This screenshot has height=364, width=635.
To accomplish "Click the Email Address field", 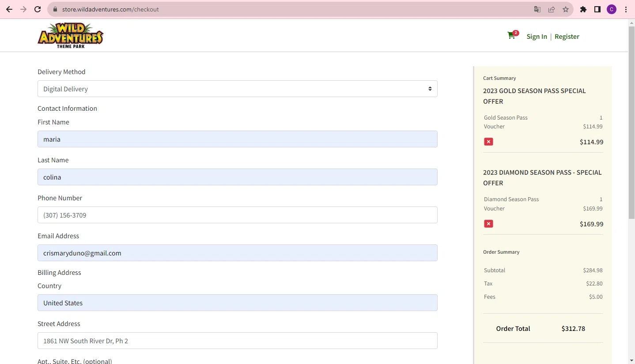I will pyautogui.click(x=238, y=253).
